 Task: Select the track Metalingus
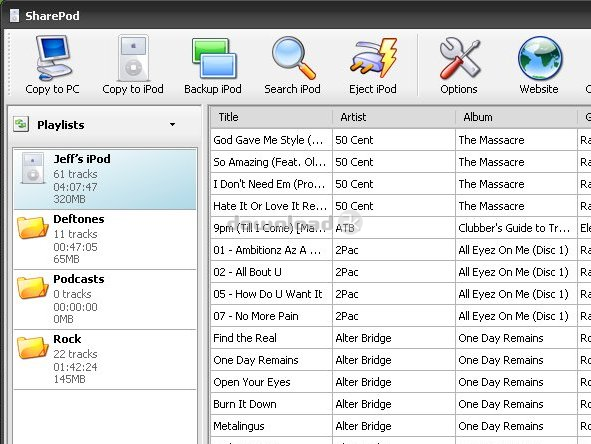[x=401, y=426]
